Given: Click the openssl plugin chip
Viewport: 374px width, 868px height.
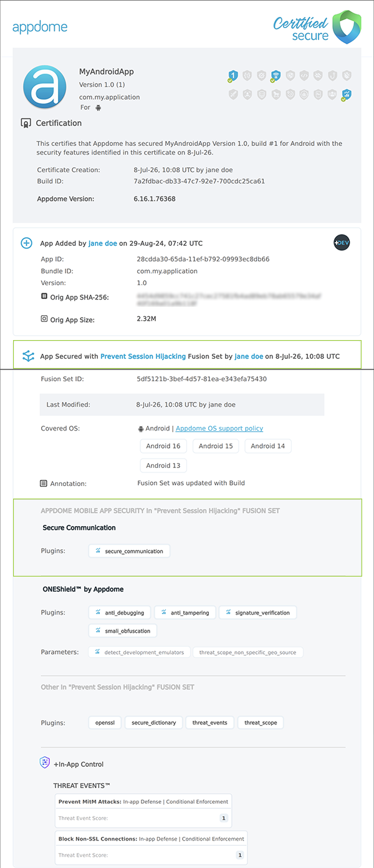Looking at the screenshot, I should pos(105,723).
